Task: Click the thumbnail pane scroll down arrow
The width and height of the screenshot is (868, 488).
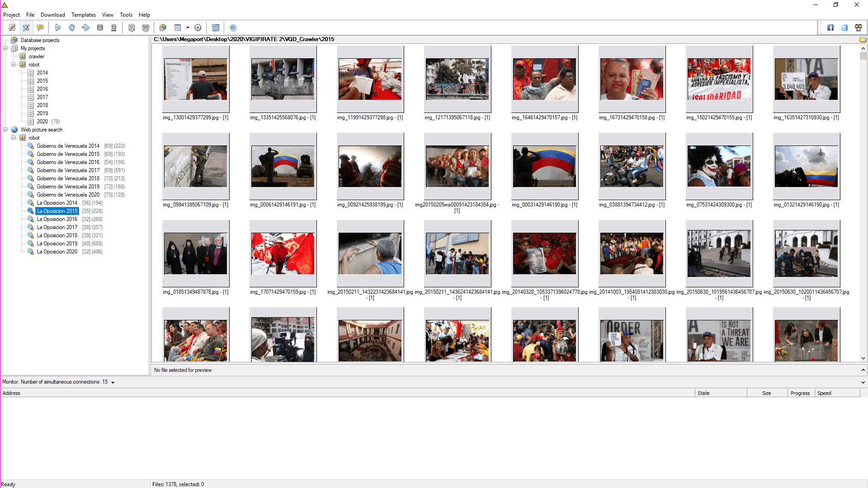Action: pos(863,358)
